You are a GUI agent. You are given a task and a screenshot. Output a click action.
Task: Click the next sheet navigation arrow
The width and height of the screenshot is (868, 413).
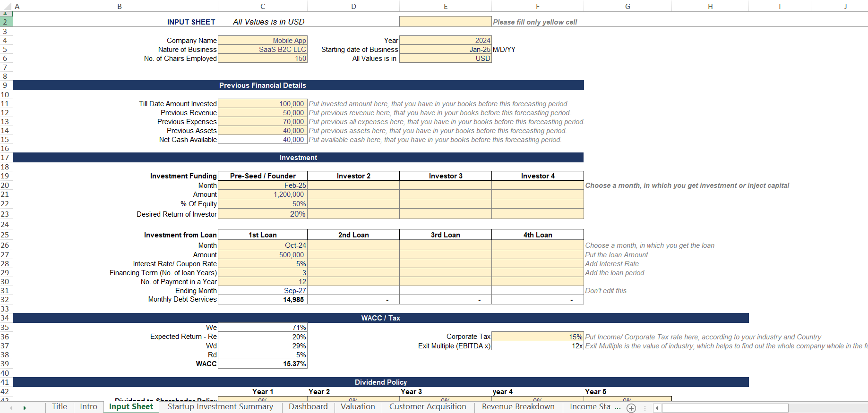pyautogui.click(x=25, y=408)
